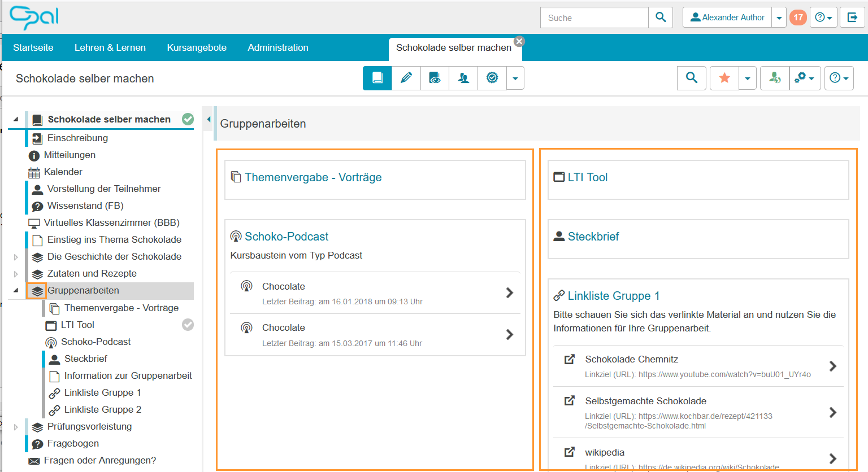
Task: Collapse the left navigation panel arrow
Action: (x=209, y=119)
